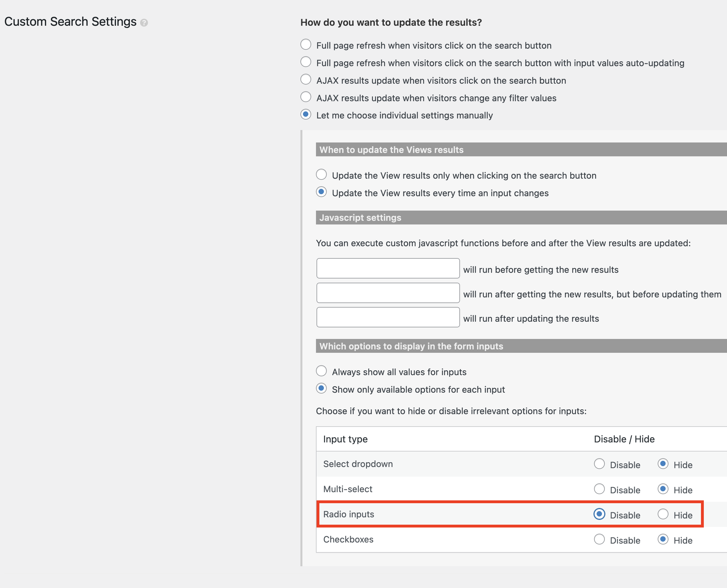
Task: Click the 'Choose if you want to hide or disable' text
Action: coord(451,411)
